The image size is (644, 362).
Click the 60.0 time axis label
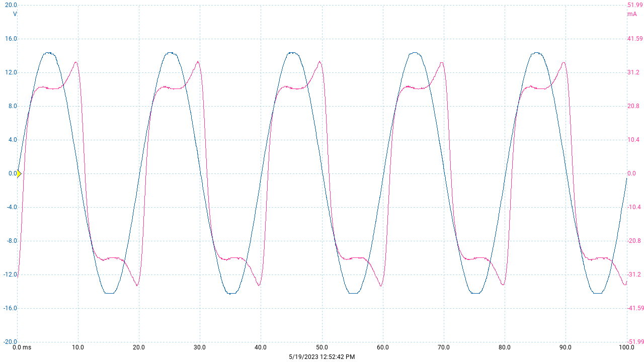pyautogui.click(x=383, y=347)
